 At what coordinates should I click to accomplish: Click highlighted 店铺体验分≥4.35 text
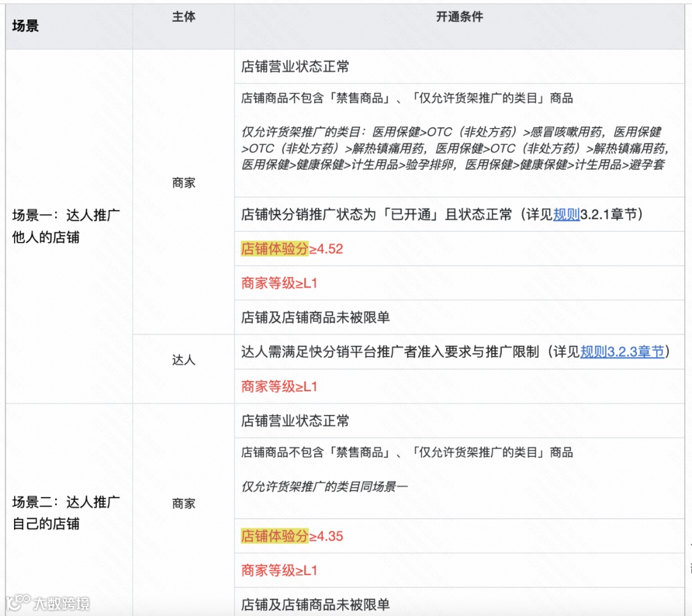click(292, 536)
